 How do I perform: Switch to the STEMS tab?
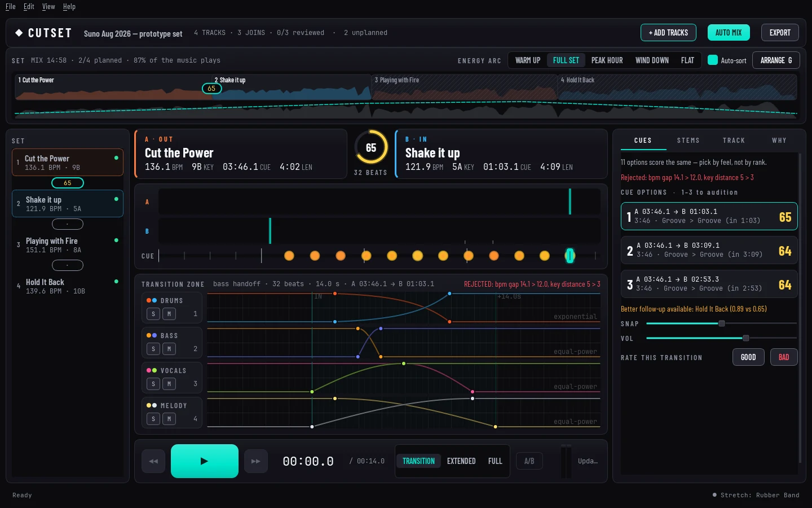point(689,141)
